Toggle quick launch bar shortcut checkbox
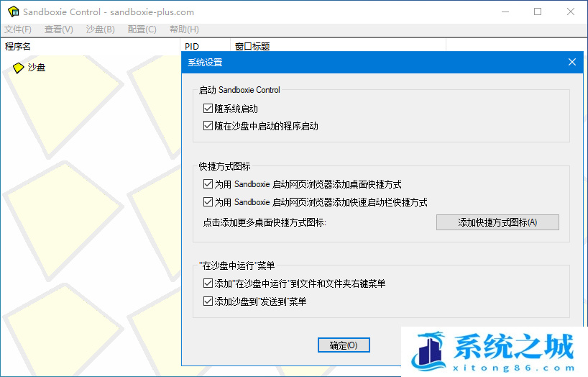This screenshot has width=588, height=377. pos(208,202)
